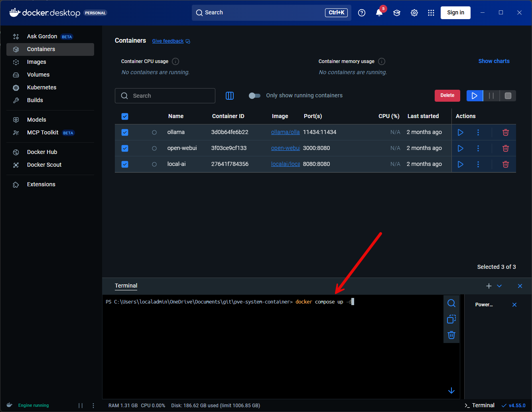The height and width of the screenshot is (412, 532).
Task: Open Docker Desktop settings gear
Action: point(414,13)
